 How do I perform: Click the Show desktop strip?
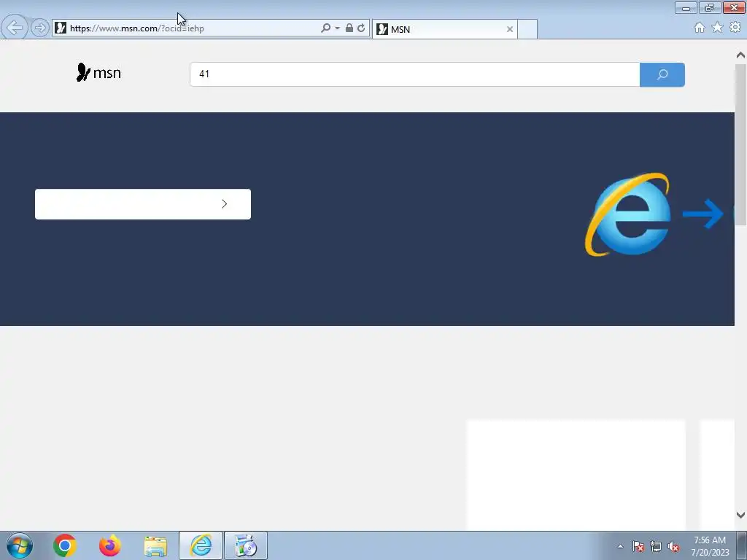click(742, 545)
